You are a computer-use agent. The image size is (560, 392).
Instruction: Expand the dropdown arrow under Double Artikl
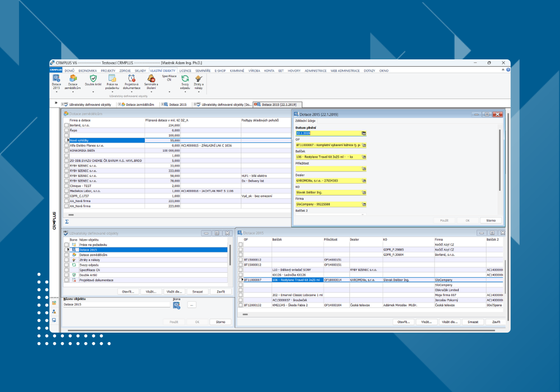tap(93, 92)
